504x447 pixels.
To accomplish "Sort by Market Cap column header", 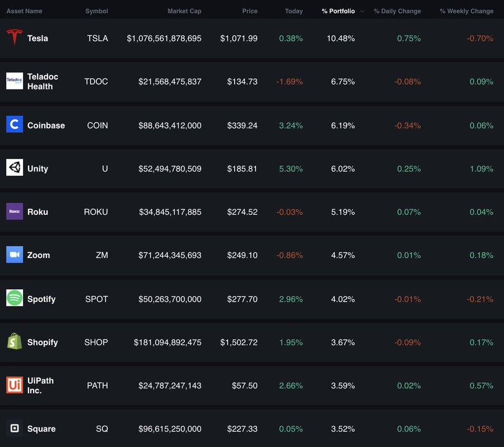I will [184, 11].
